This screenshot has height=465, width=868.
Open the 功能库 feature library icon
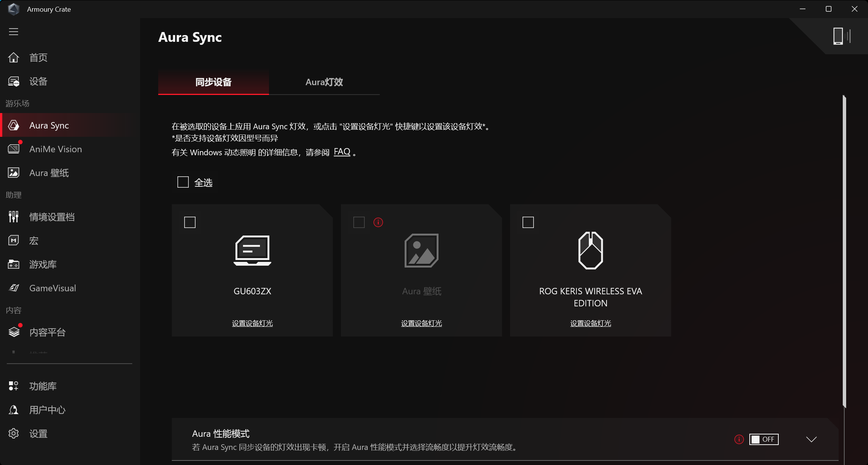[14, 386]
